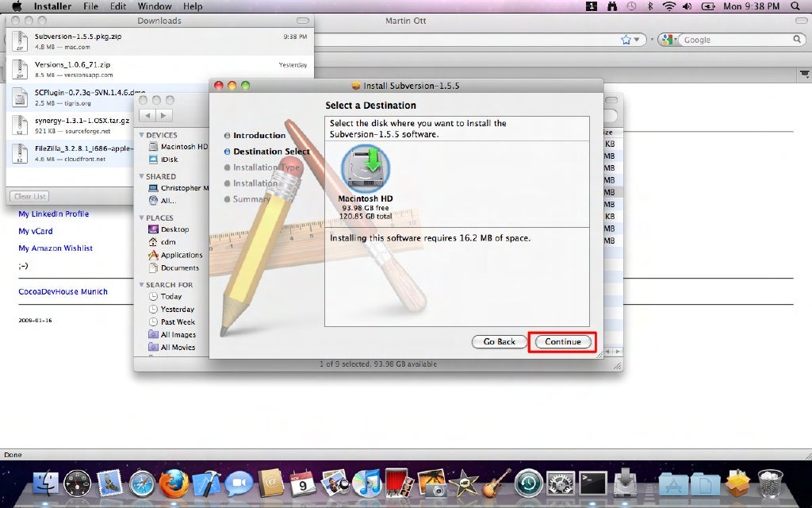The width and height of the screenshot is (812, 508).
Task: Click the bookmark star in Firefox's address bar
Action: click(626, 40)
